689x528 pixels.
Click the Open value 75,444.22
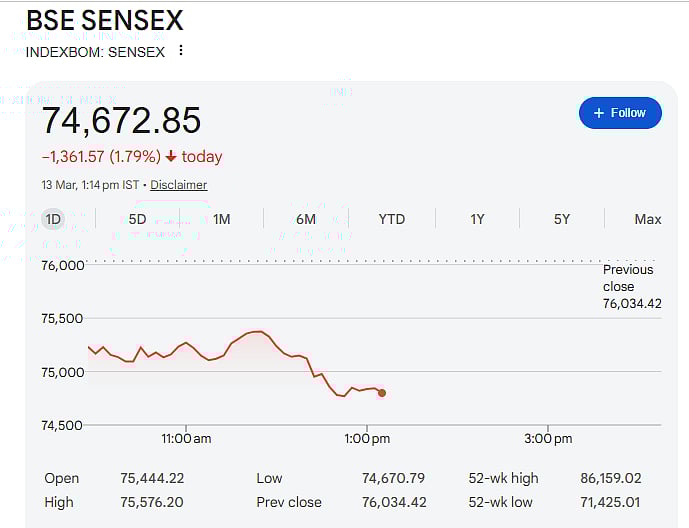[152, 478]
